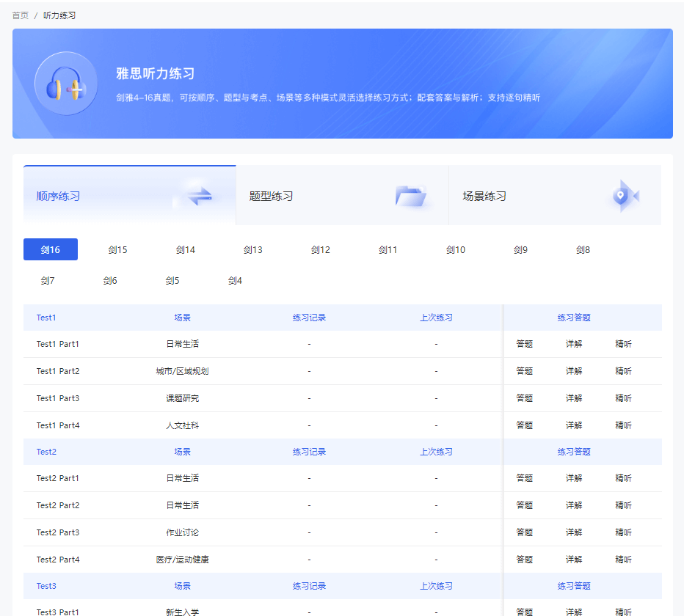Select the 剑10 book
This screenshot has height=616, width=684.
[456, 250]
